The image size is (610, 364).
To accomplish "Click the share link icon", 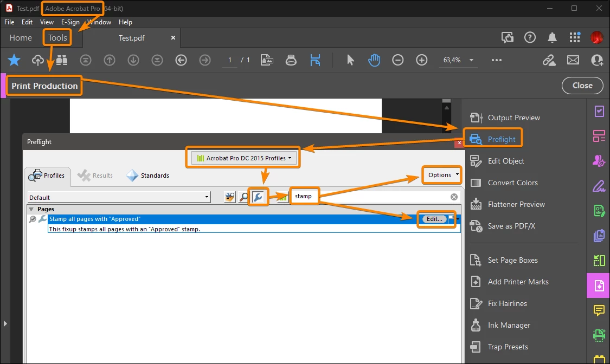I will [x=549, y=60].
